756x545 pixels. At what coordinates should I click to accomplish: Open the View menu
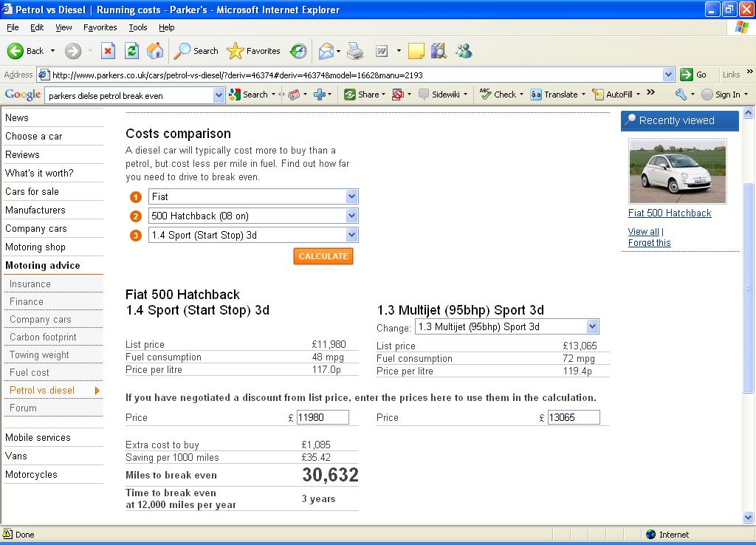point(63,27)
